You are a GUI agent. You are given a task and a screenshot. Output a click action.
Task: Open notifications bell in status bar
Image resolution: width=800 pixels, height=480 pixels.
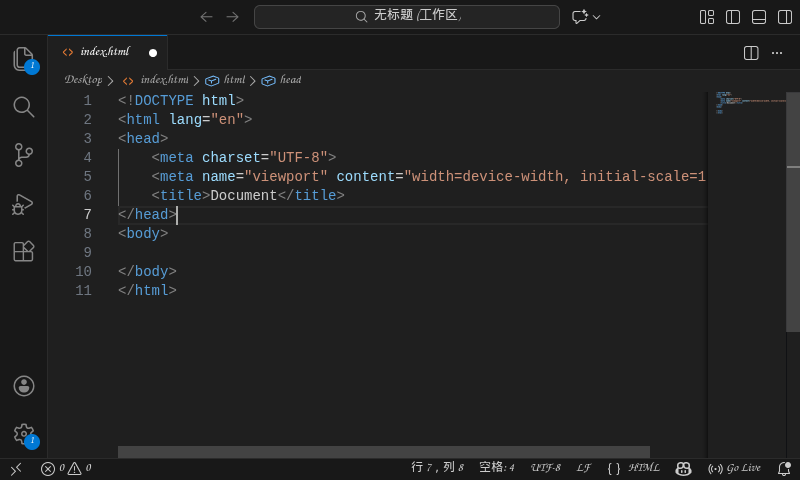784,468
